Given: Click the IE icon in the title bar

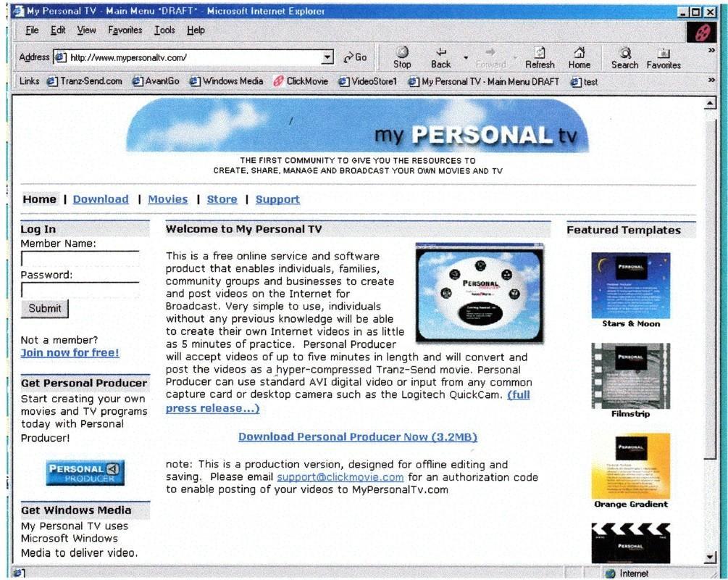Looking at the screenshot, I should click(x=19, y=11).
